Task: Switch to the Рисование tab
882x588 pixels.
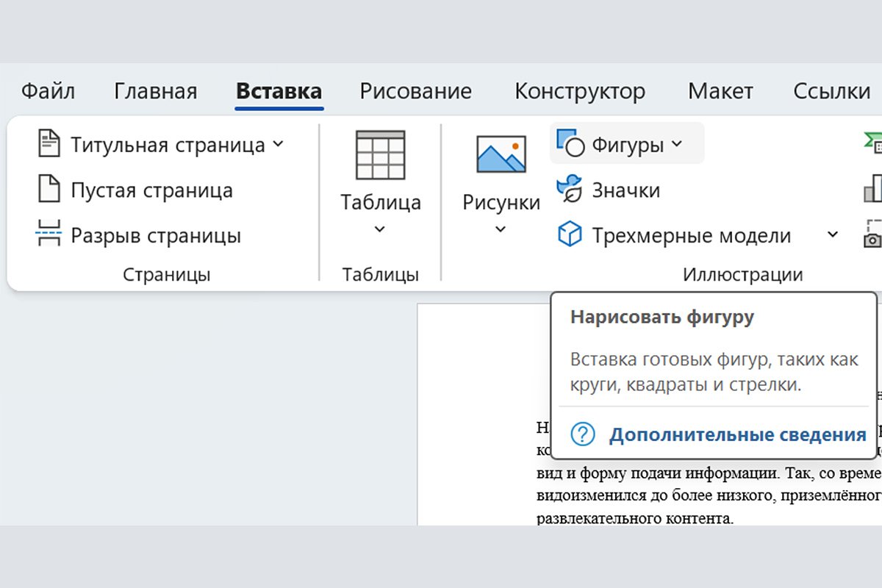Action: pos(415,90)
